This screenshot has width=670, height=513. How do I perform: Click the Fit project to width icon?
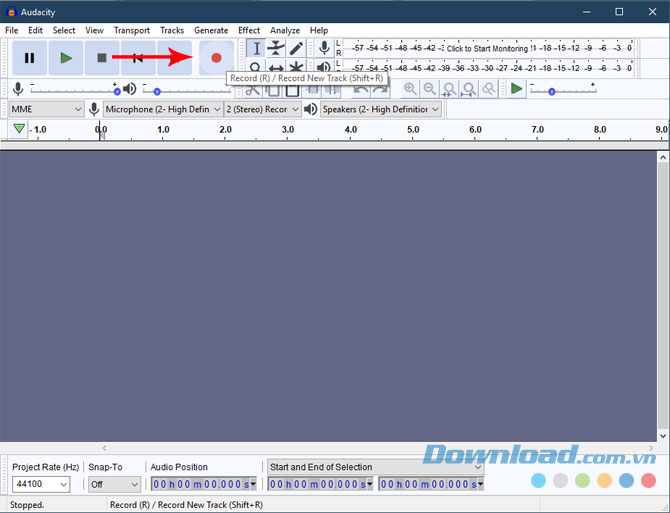click(469, 89)
